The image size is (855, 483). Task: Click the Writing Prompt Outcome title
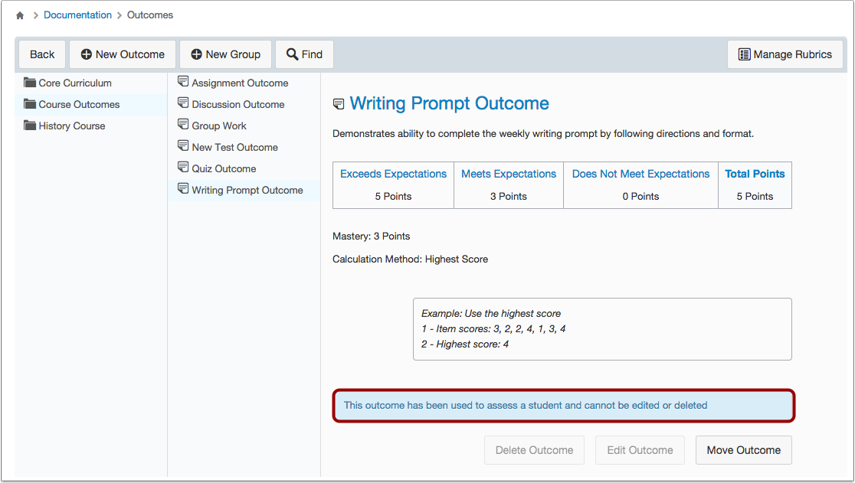[x=449, y=104]
